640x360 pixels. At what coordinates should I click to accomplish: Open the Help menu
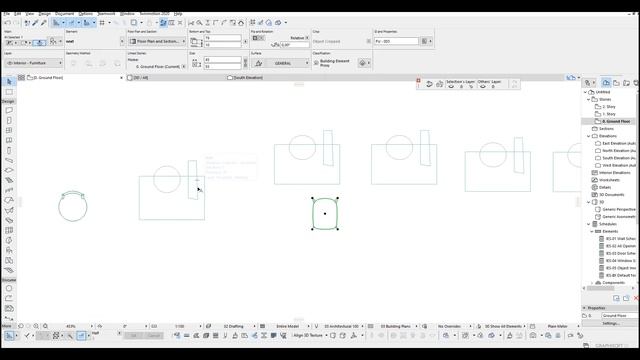[x=178, y=14]
